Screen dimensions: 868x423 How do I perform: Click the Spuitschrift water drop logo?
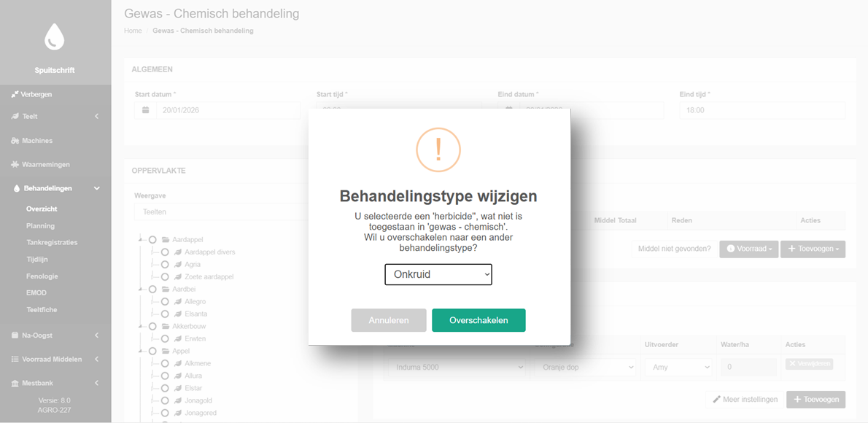click(x=54, y=36)
